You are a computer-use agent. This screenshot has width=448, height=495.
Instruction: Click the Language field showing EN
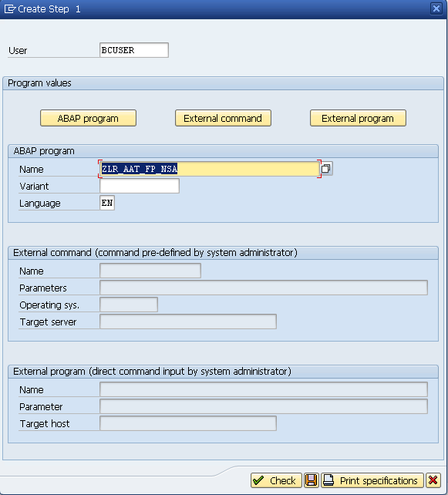pos(107,203)
